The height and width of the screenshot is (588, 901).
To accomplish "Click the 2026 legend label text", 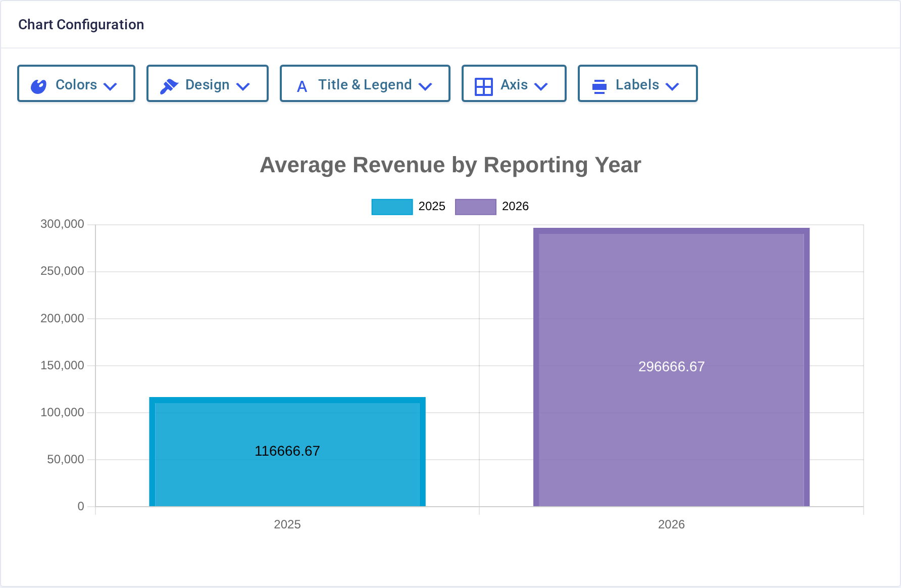I will pyautogui.click(x=515, y=207).
